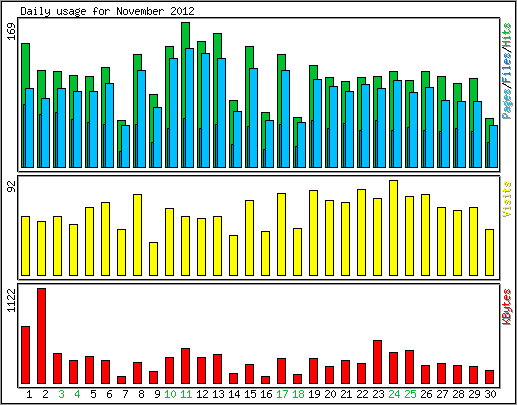Select green weekend day label '10'
Screen dimensions: 517x405
pos(170,394)
